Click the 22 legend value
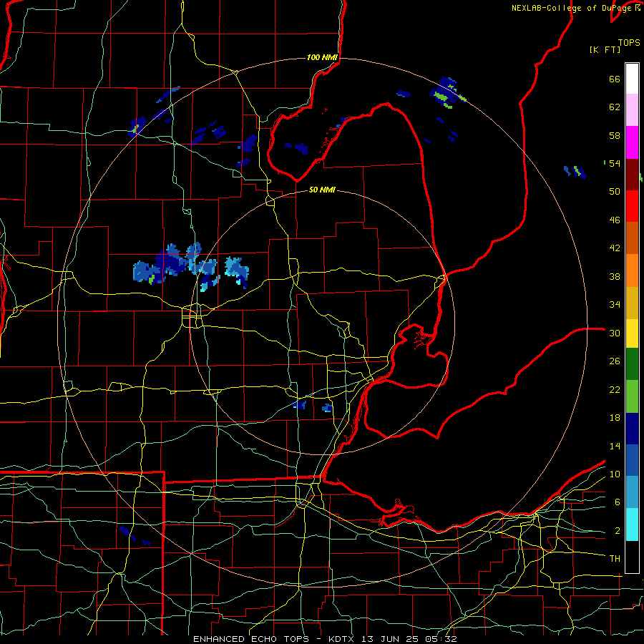644x644 pixels. click(x=615, y=389)
